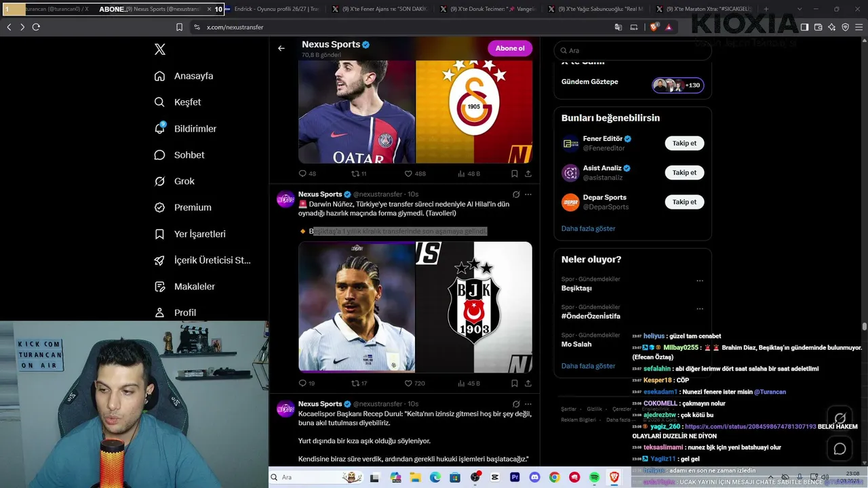Screen dimensions: 868x488
Task: Reply to the Galatasaray post with 48 replies
Action: 307,174
